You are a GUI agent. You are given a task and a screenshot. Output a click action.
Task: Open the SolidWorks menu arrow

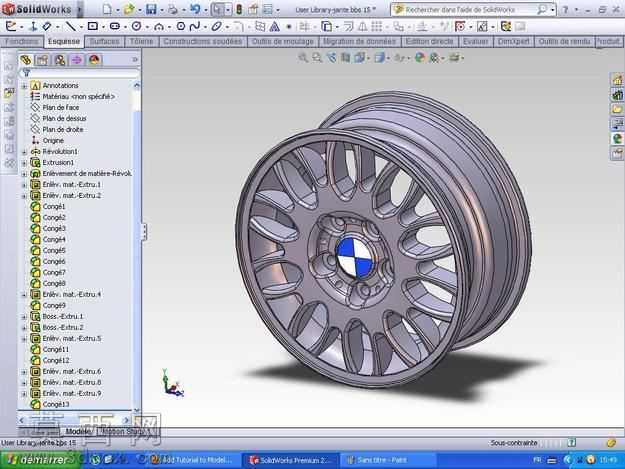[79, 9]
